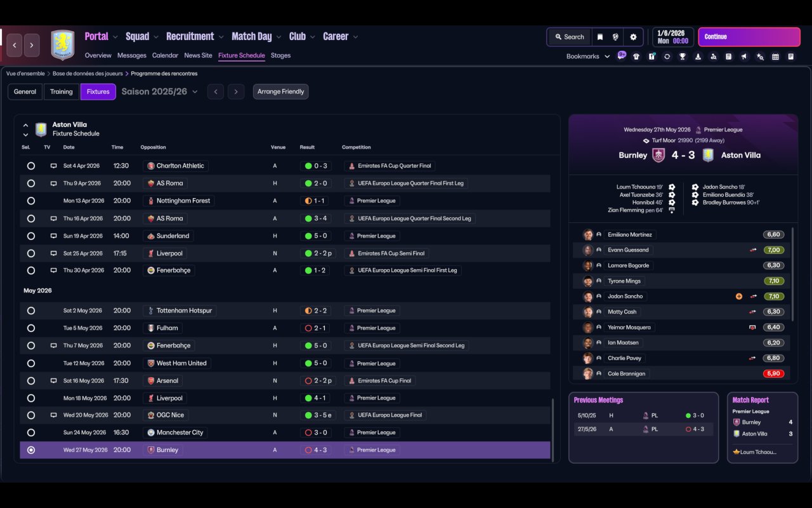Expand the Portal menu chevron
Viewport: 812px width, 508px height.
click(115, 37)
